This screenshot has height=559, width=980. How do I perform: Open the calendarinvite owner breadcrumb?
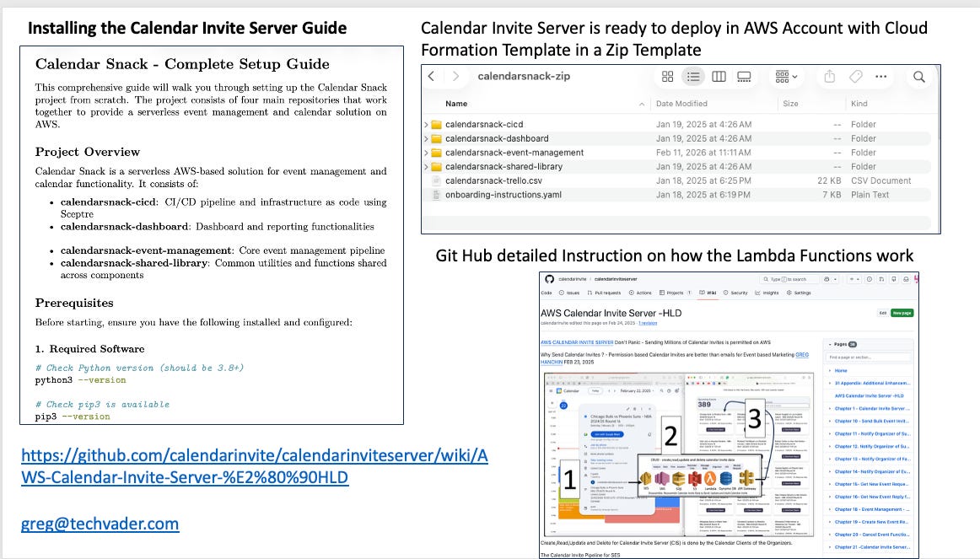pyautogui.click(x=573, y=279)
